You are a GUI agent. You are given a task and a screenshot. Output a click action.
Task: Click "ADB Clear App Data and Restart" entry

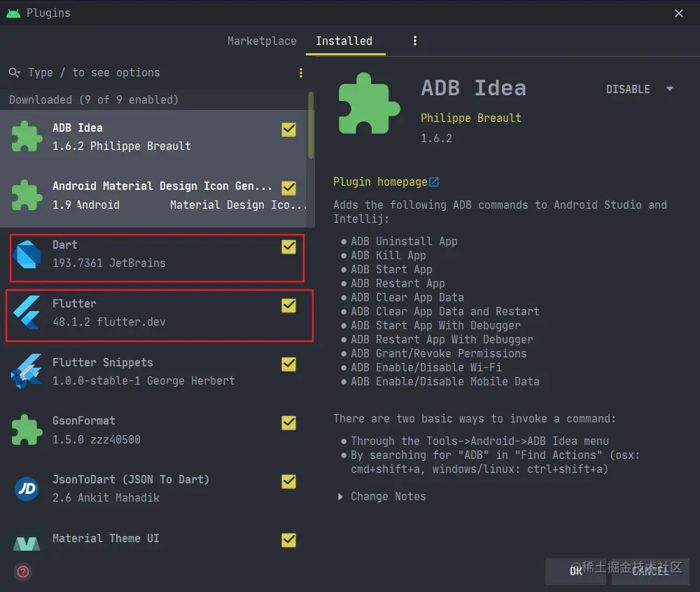pyautogui.click(x=445, y=312)
